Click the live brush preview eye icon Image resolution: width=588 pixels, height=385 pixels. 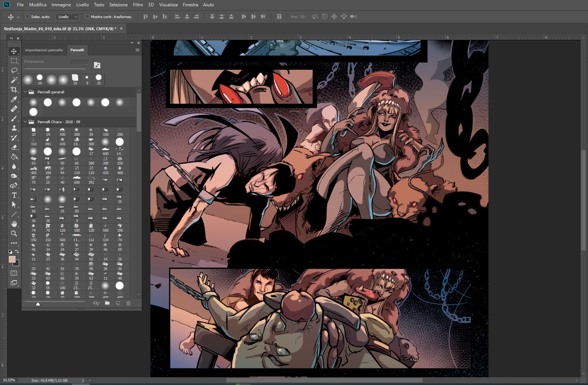pos(96,303)
